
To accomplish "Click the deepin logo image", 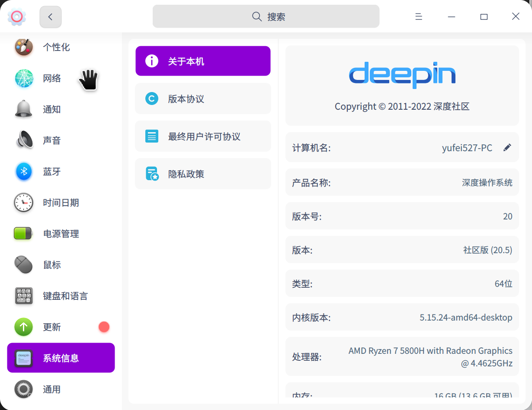I will pos(402,75).
